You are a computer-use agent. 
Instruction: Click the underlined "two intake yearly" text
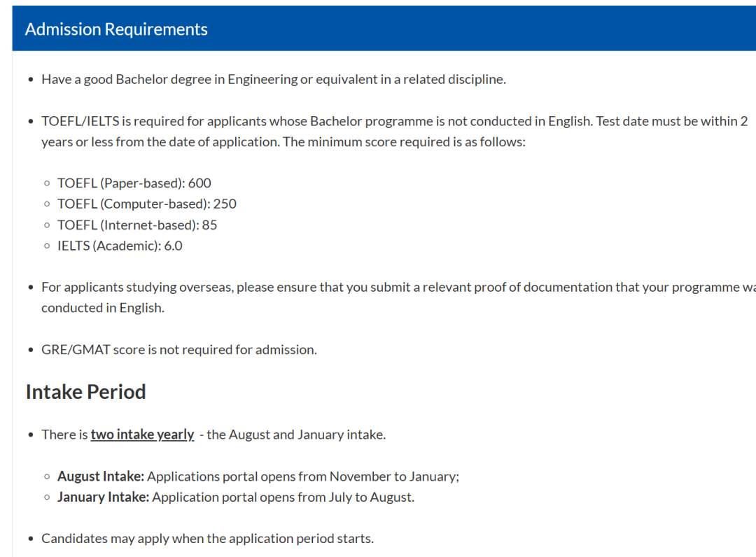click(x=142, y=435)
